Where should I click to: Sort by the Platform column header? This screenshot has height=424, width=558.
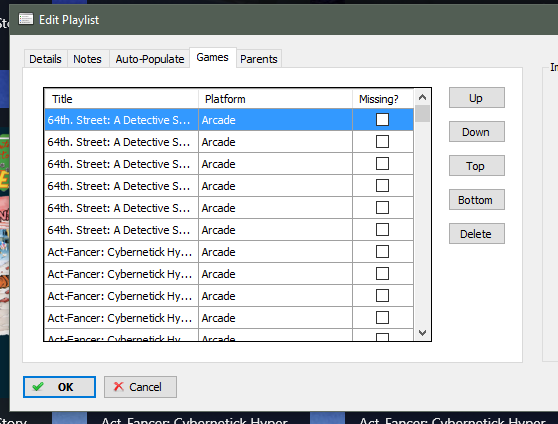click(275, 99)
